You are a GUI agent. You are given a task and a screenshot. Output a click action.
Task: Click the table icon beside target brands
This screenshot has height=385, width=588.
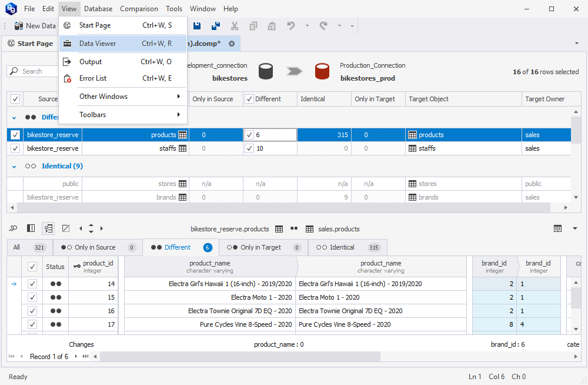click(413, 197)
